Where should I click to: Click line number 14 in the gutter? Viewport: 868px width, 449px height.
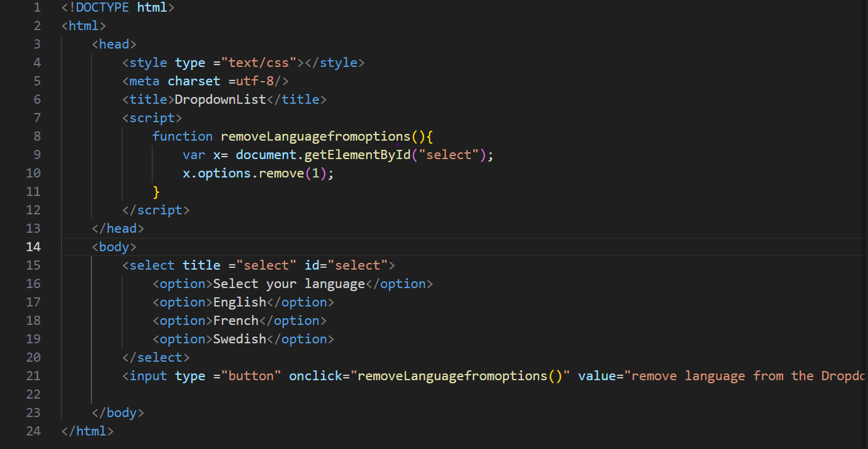[33, 247]
